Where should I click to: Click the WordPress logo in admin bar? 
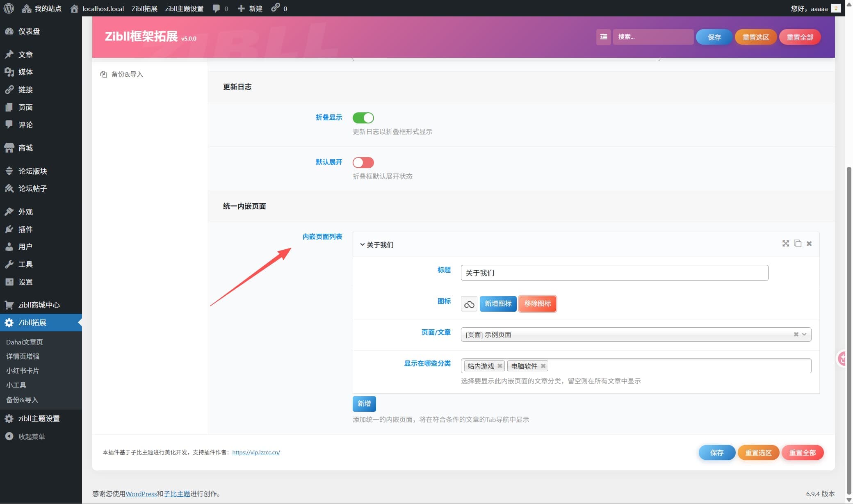tap(9, 8)
